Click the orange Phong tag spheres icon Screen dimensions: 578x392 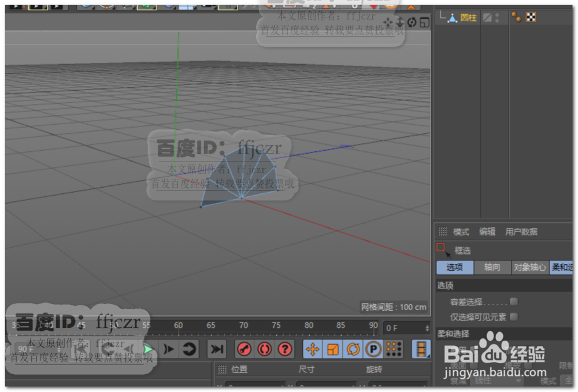[516, 17]
